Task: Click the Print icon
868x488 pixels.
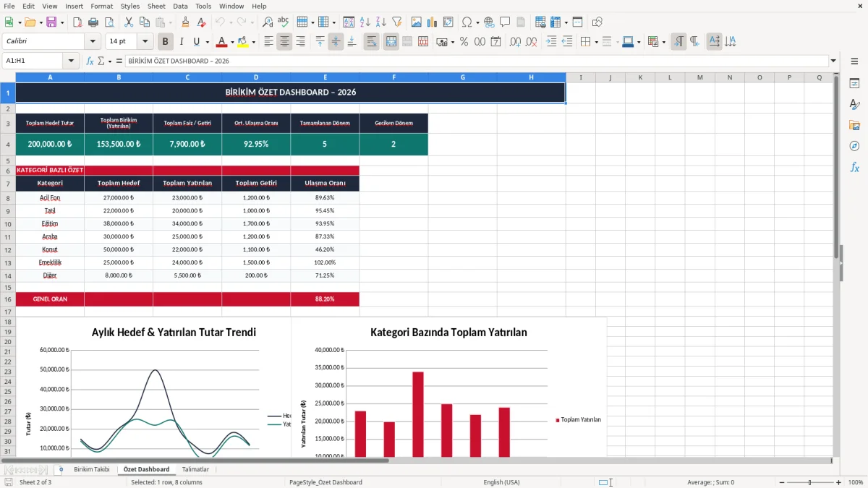Action: tap(93, 22)
